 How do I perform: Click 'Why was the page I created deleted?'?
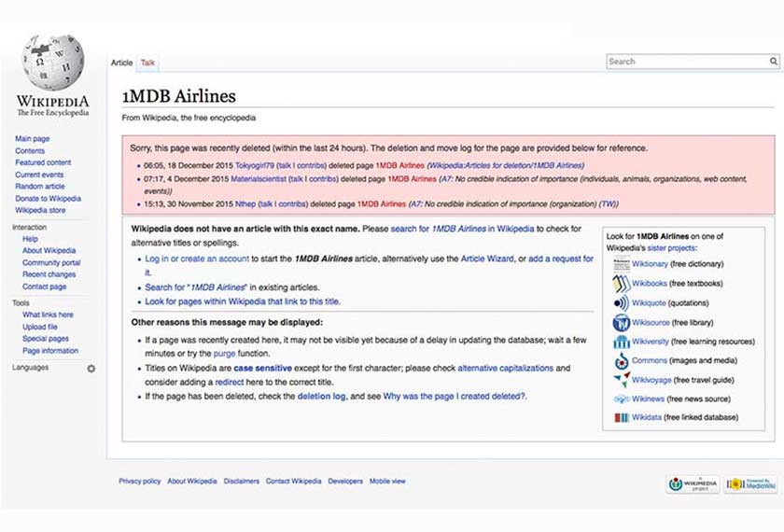[x=455, y=396]
